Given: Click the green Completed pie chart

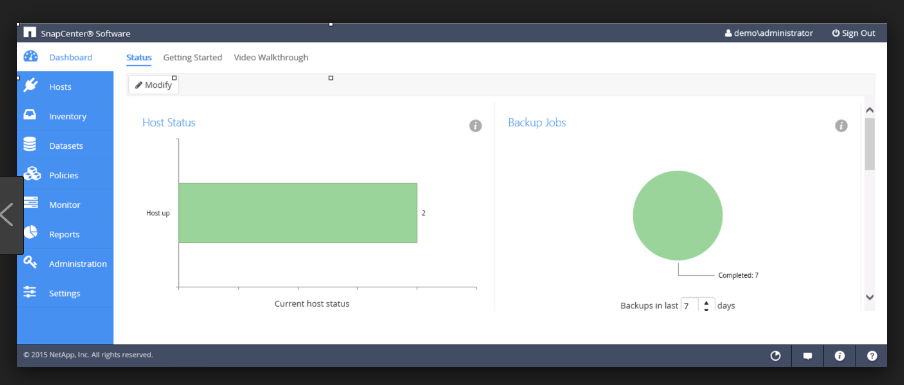Looking at the screenshot, I should click(677, 215).
